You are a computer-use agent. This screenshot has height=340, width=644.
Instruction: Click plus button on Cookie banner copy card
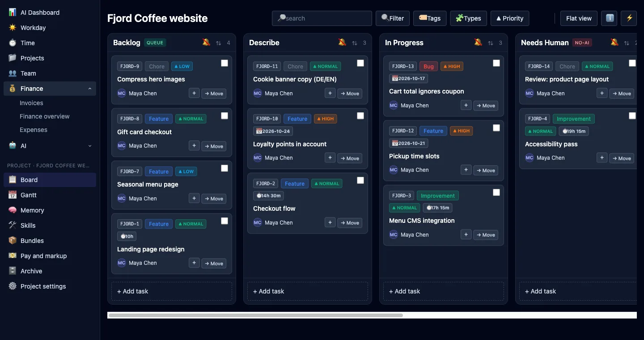[330, 93]
